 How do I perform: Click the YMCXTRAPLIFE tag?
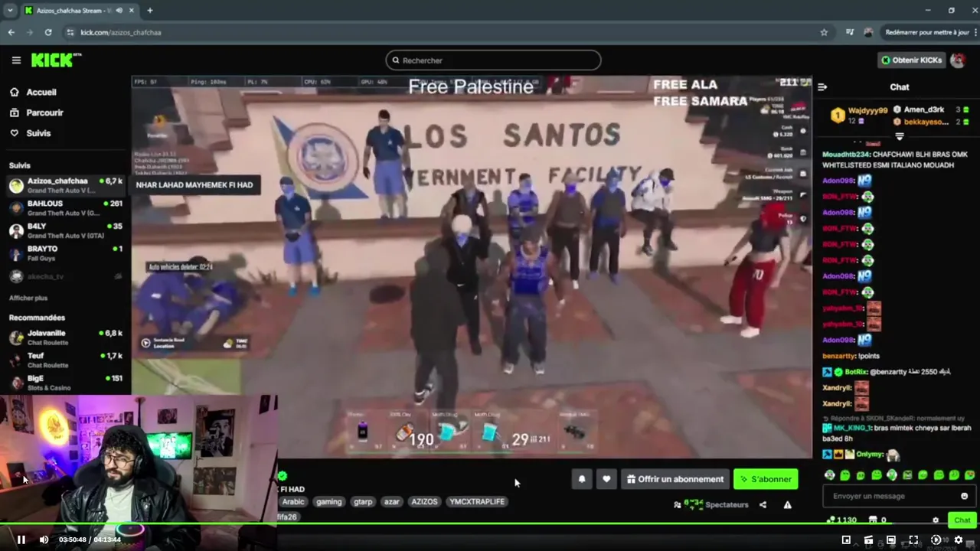tap(477, 502)
